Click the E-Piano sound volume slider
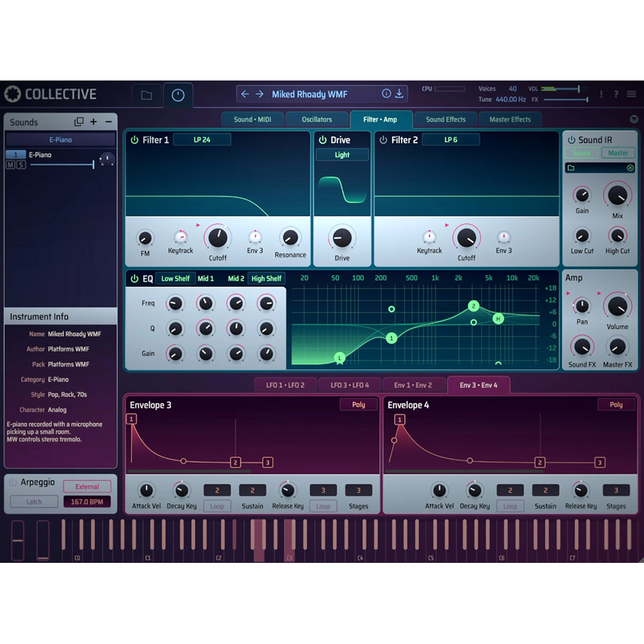Viewport: 644px width, 644px height. 62,165
